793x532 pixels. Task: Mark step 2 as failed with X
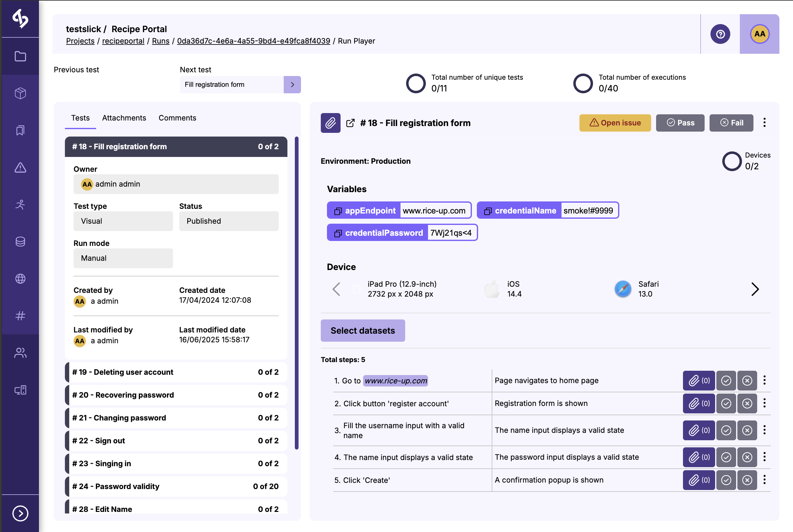[747, 403]
